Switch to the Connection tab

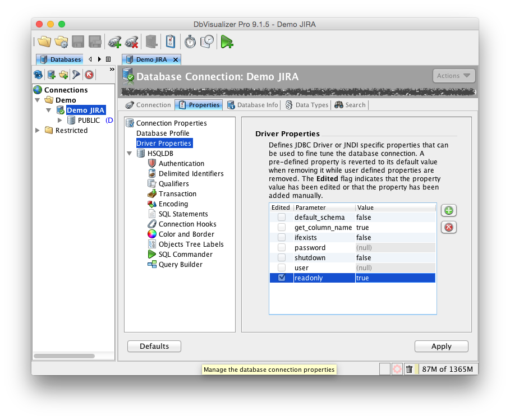[x=148, y=105]
